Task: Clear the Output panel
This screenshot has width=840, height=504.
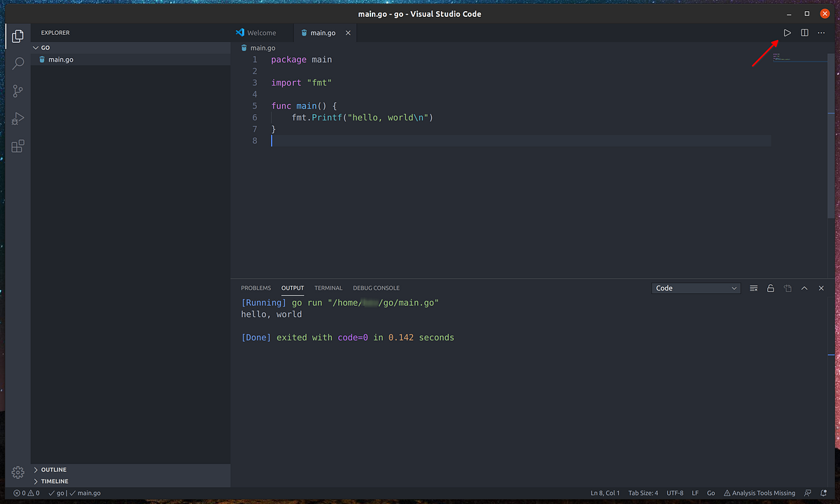Action: coord(753,288)
